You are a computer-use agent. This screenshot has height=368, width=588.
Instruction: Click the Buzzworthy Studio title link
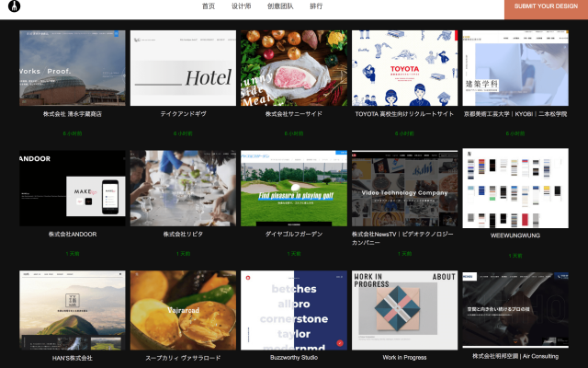click(x=294, y=358)
